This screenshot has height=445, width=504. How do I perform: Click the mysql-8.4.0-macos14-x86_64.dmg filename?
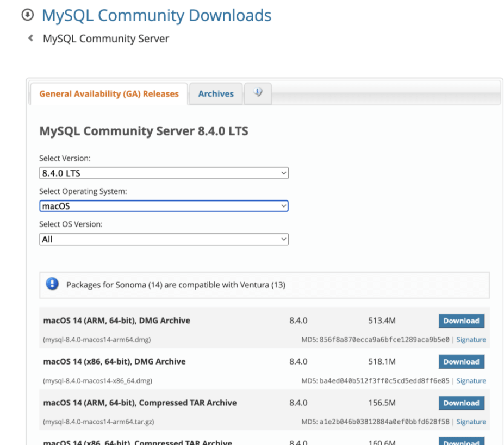[98, 381]
